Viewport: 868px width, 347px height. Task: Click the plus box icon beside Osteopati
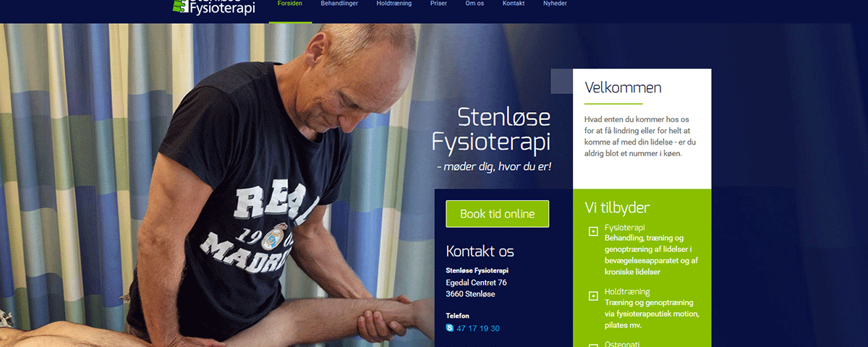593,346
